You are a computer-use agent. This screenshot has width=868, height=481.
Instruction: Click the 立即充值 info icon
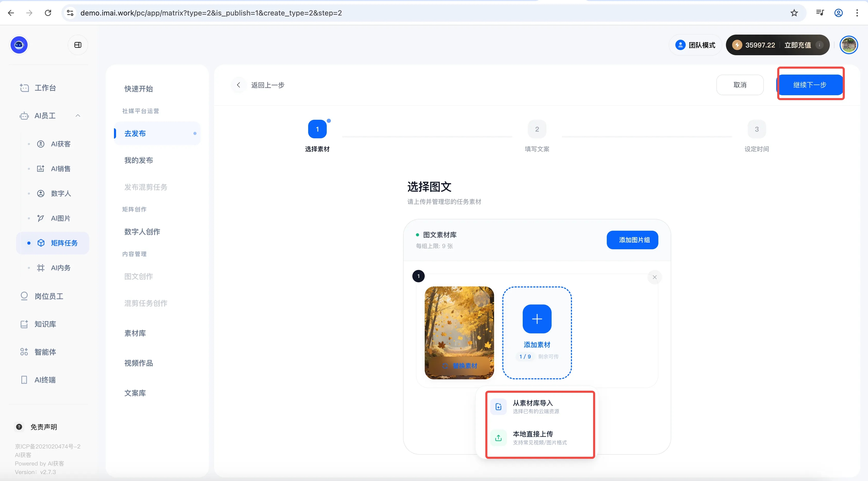tap(820, 45)
